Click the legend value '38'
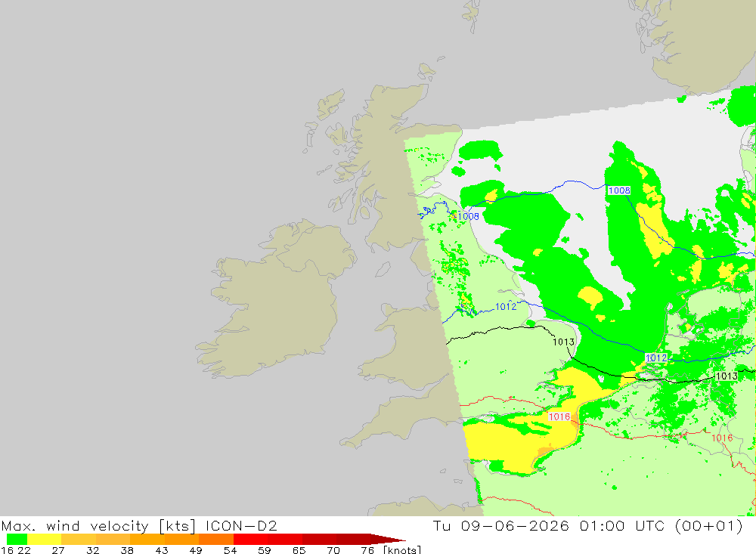This screenshot has height=554, width=756. click(x=127, y=549)
